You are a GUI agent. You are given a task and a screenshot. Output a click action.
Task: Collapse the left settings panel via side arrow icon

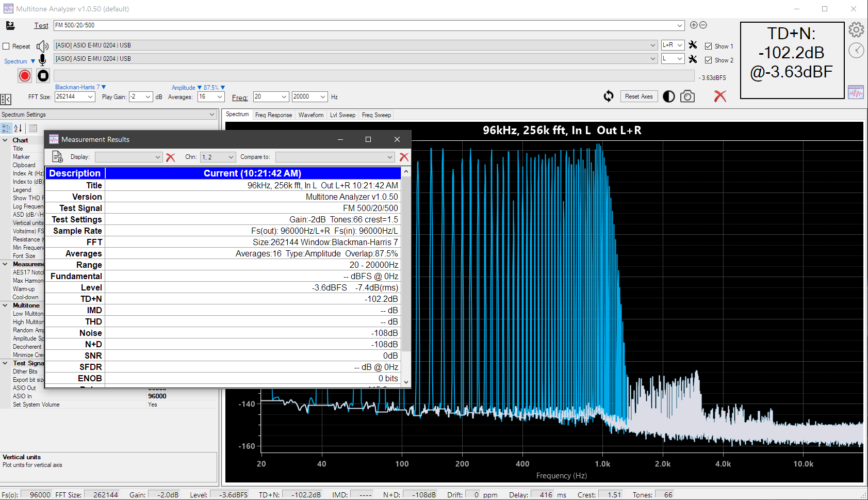6,99
